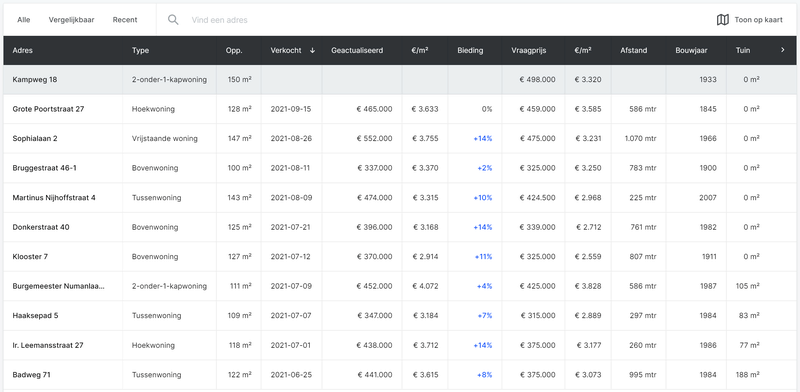This screenshot has height=392, width=800.
Task: Click the map icon beside Toon op kaart
Action: pos(722,20)
